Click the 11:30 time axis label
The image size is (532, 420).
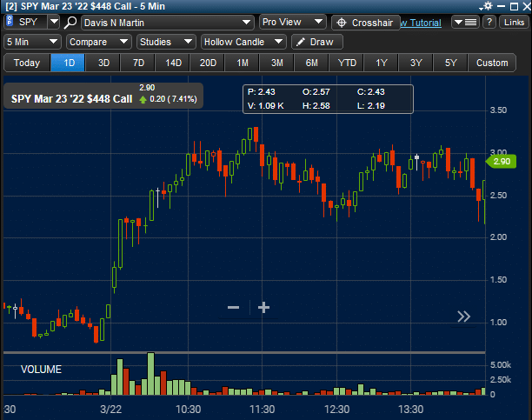[x=263, y=410]
